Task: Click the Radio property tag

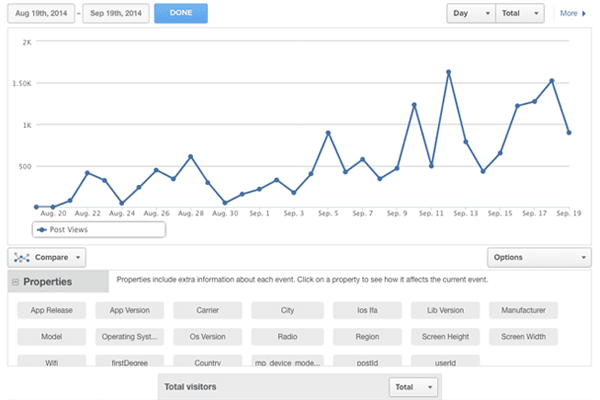Action: pos(288,337)
